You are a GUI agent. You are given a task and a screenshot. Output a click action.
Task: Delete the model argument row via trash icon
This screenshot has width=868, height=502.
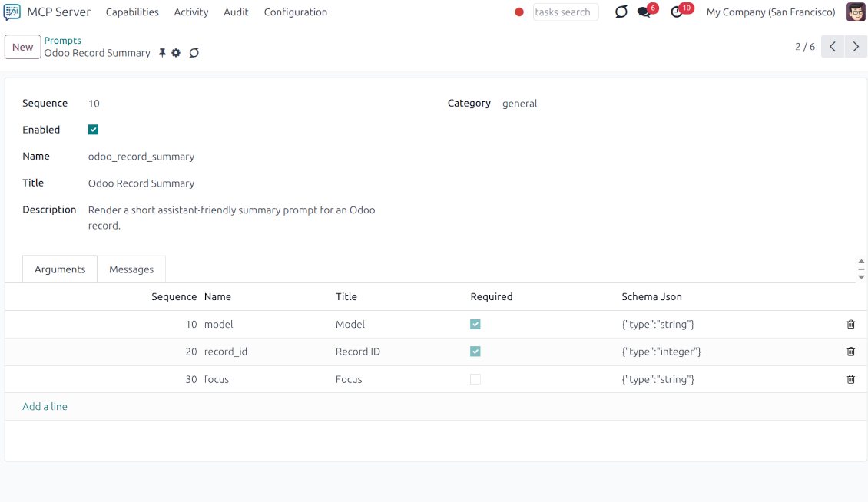coord(850,324)
